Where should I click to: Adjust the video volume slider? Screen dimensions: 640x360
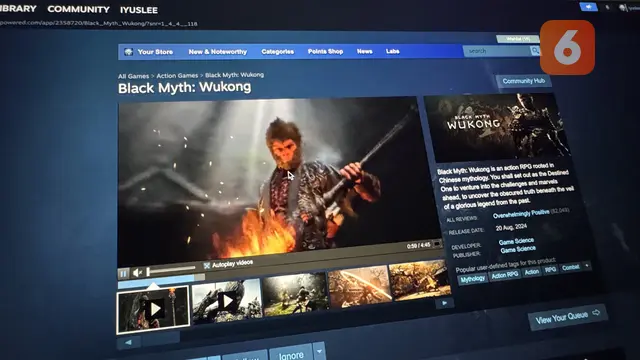pyautogui.click(x=171, y=270)
